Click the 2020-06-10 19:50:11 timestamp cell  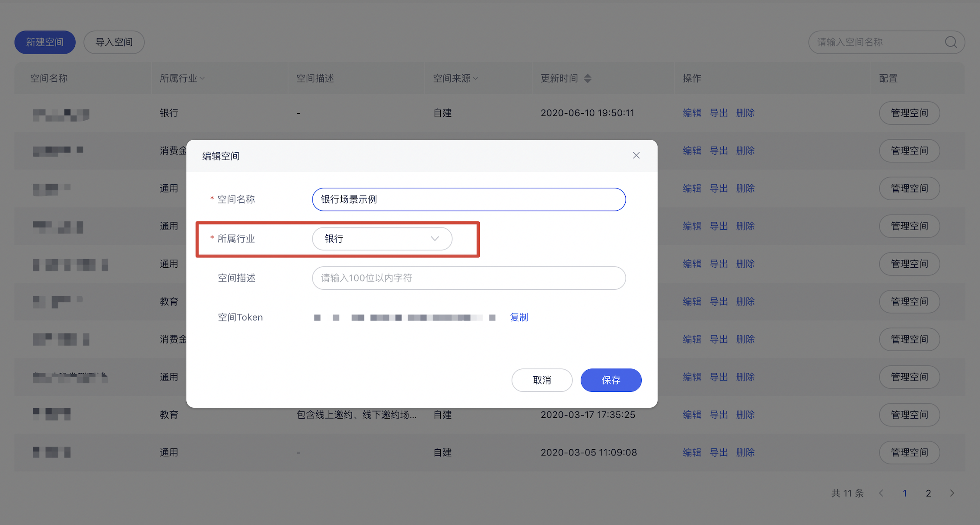pos(587,113)
